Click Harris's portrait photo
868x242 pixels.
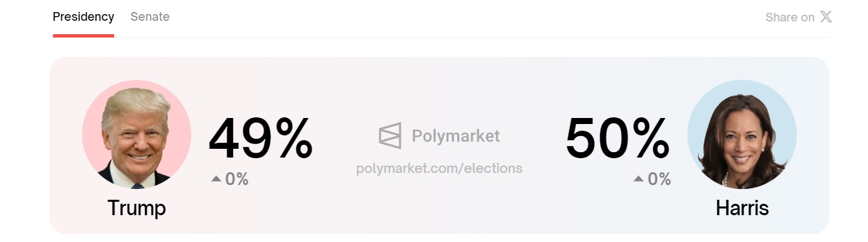coord(742,134)
